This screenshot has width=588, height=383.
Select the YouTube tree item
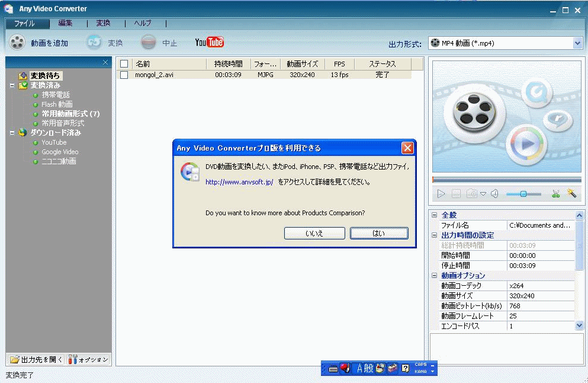coord(54,142)
